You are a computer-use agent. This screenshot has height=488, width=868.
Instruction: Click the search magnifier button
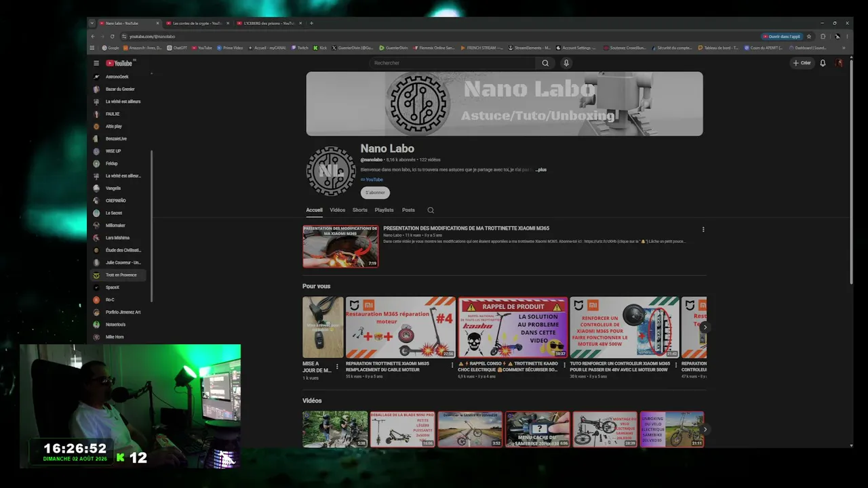point(545,63)
